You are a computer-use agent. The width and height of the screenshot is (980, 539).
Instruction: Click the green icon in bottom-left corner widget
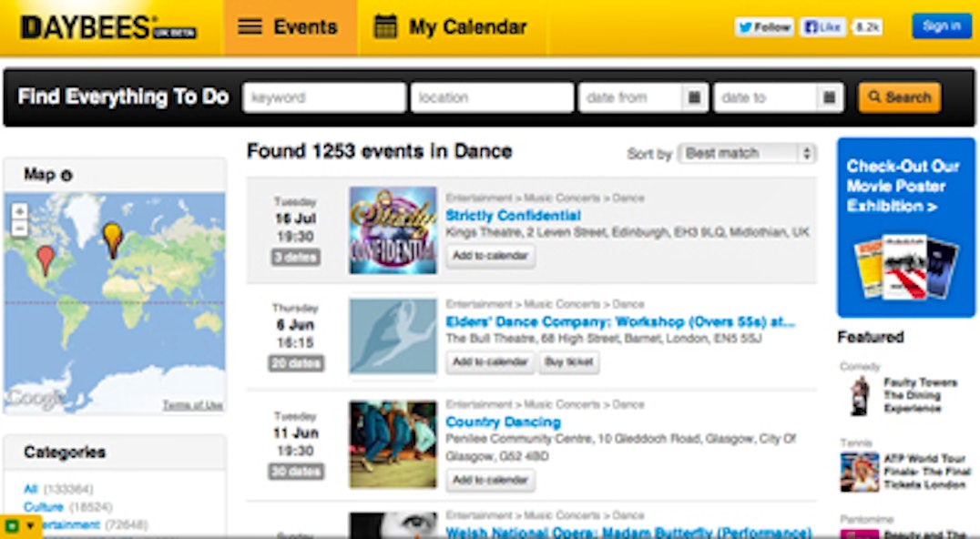click(11, 526)
